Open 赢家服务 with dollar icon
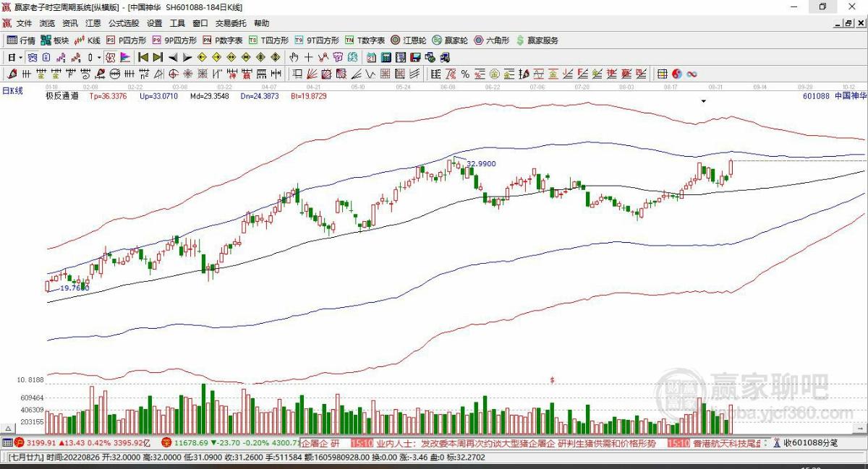Image resolution: width=868 pixels, height=469 pixels. point(537,40)
